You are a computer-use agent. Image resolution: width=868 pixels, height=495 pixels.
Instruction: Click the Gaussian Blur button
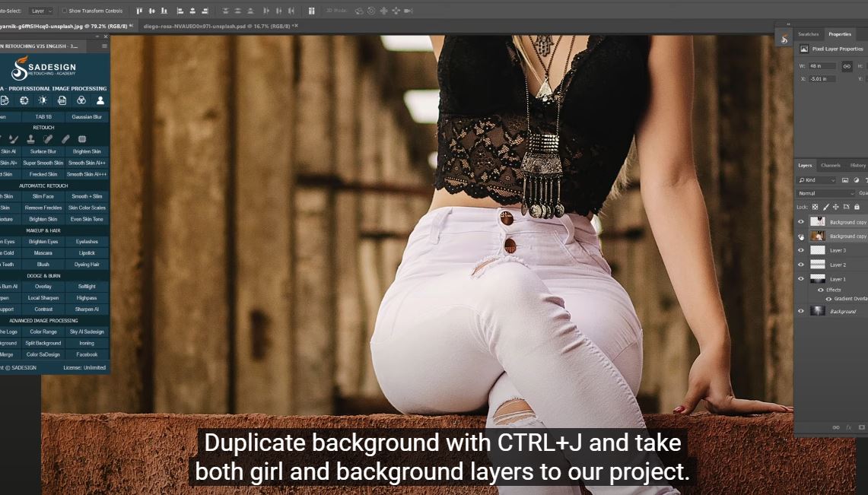pos(87,116)
